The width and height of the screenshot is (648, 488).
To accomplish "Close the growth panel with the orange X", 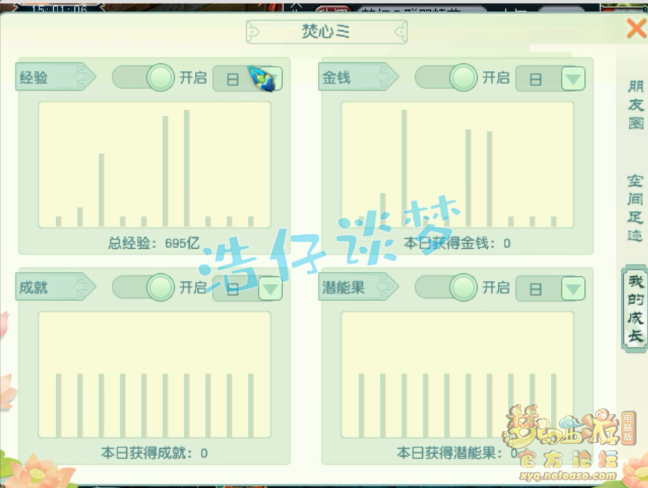I will (x=637, y=29).
